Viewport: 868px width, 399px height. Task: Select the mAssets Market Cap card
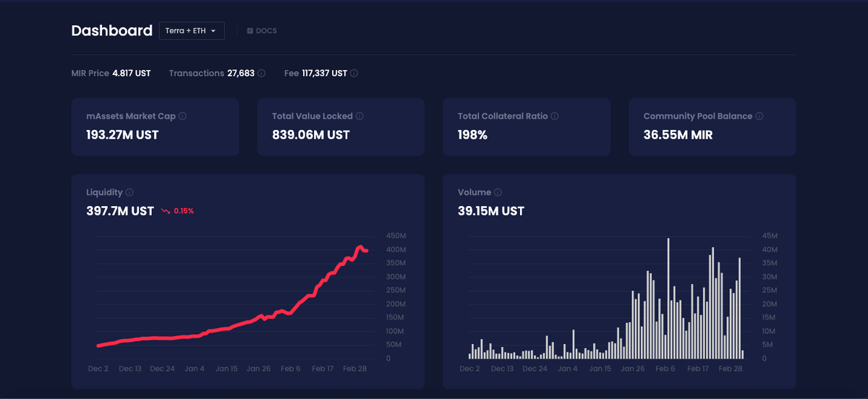pyautogui.click(x=155, y=126)
